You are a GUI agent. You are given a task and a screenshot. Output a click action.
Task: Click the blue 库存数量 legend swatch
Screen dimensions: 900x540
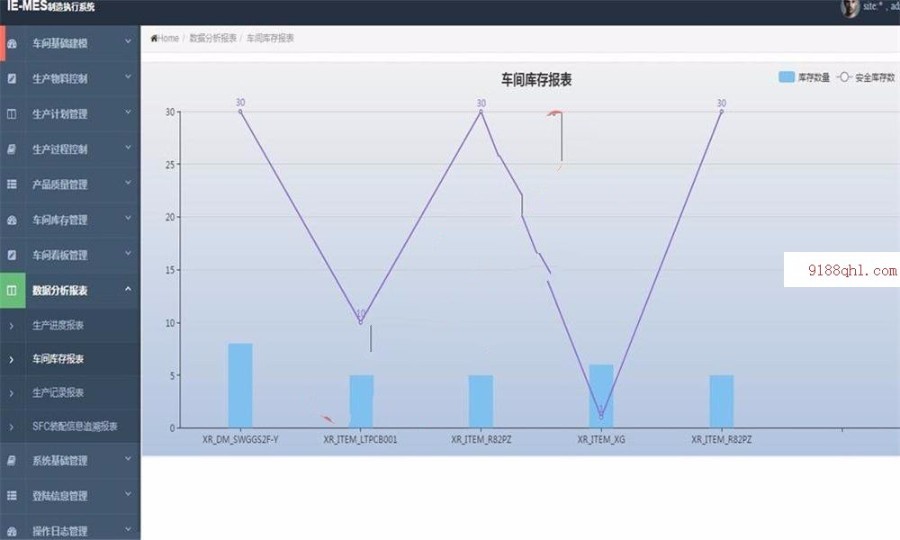[x=786, y=77]
